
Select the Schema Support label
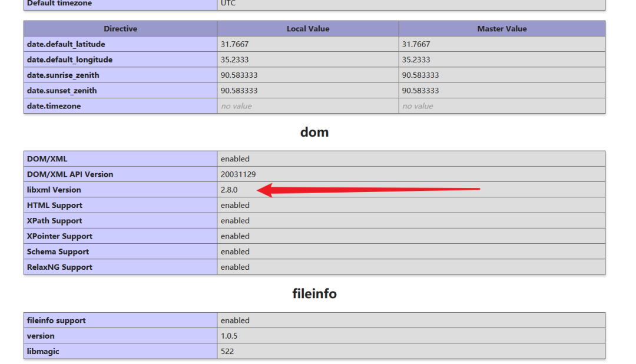tap(58, 252)
